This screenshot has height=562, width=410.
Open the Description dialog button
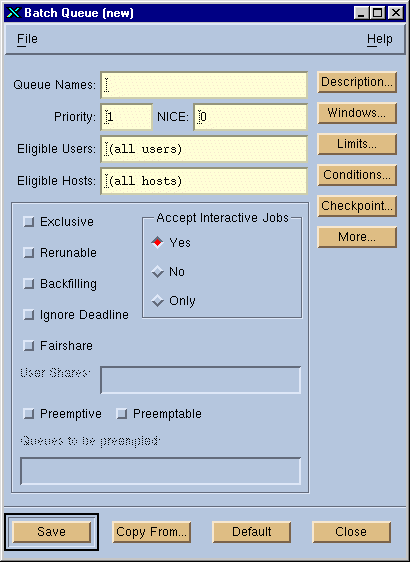tap(357, 82)
